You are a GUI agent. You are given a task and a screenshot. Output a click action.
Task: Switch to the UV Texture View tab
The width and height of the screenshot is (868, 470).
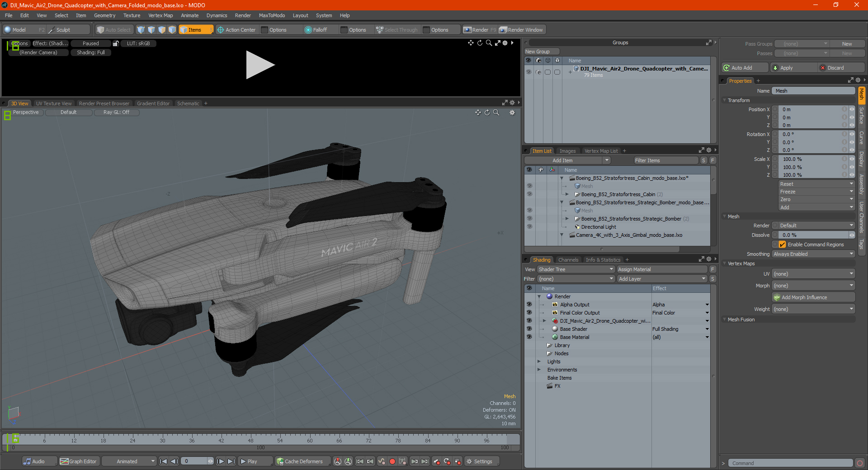tap(54, 103)
